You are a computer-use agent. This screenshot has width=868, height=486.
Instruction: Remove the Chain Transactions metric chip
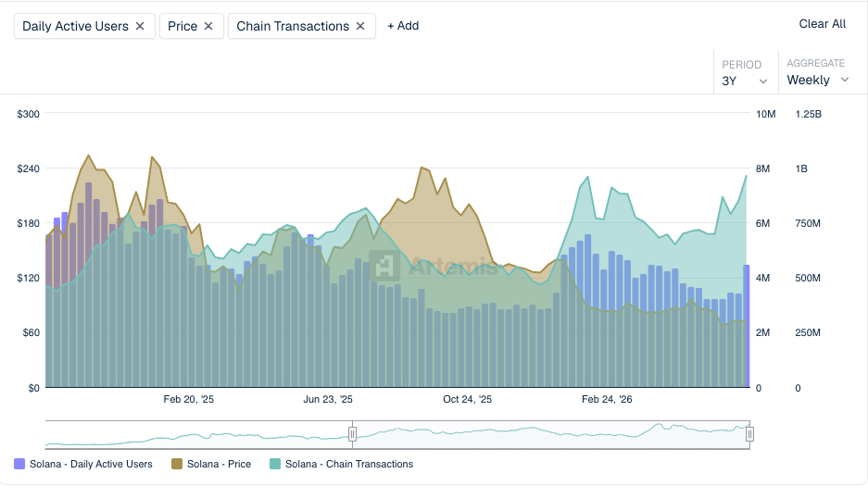click(360, 26)
